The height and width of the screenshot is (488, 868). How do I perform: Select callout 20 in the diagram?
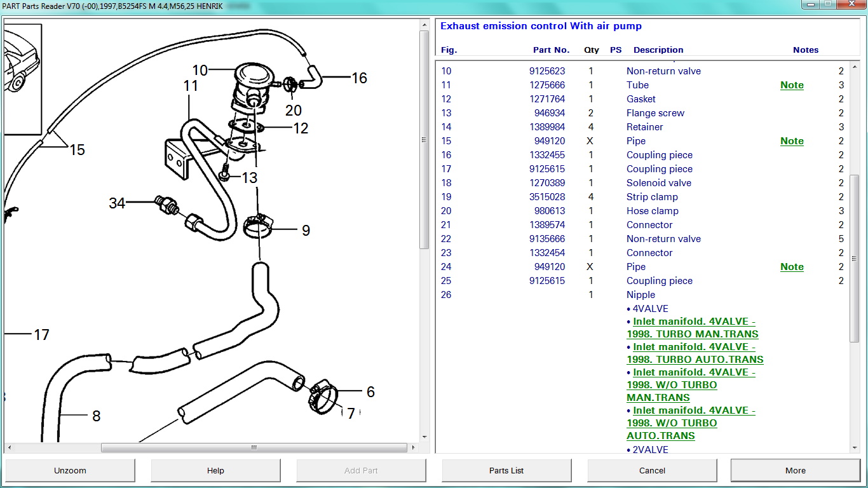[294, 111]
